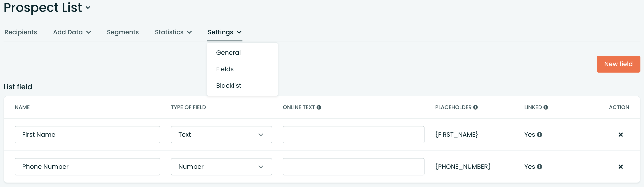This screenshot has width=644, height=187.
Task: Toggle Linked setting for Phone Number
Action: [529, 167]
